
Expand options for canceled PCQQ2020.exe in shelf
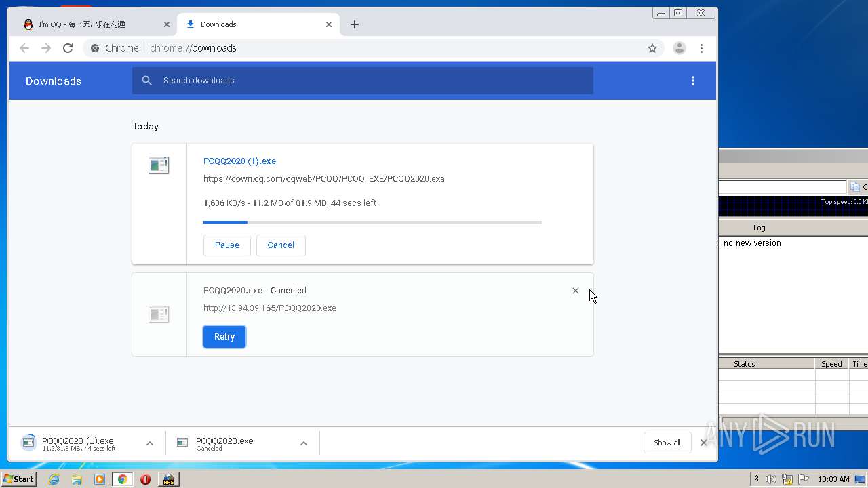pos(304,443)
